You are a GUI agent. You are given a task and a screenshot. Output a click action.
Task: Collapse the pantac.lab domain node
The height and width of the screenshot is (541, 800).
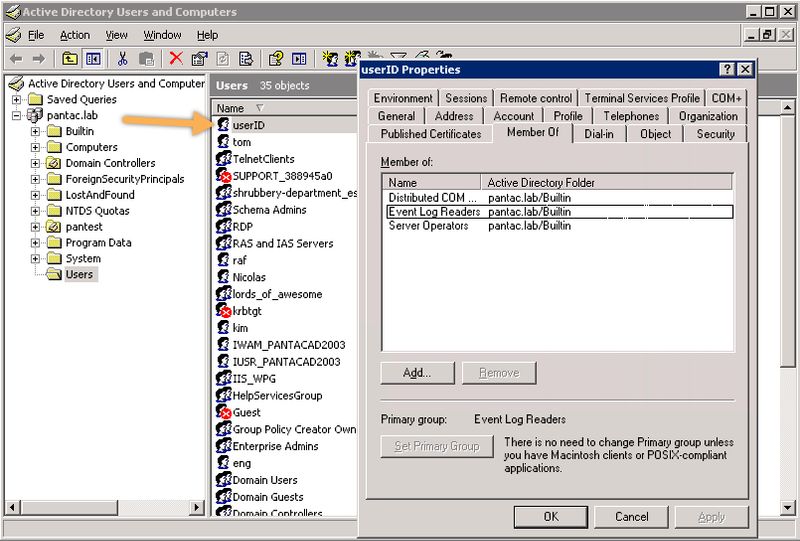pyautogui.click(x=17, y=116)
